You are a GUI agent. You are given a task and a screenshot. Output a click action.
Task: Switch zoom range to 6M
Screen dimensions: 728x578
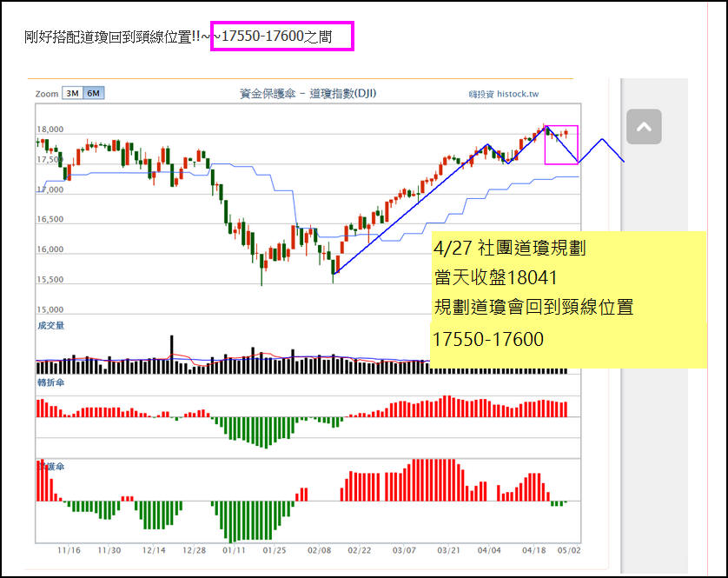93,94
